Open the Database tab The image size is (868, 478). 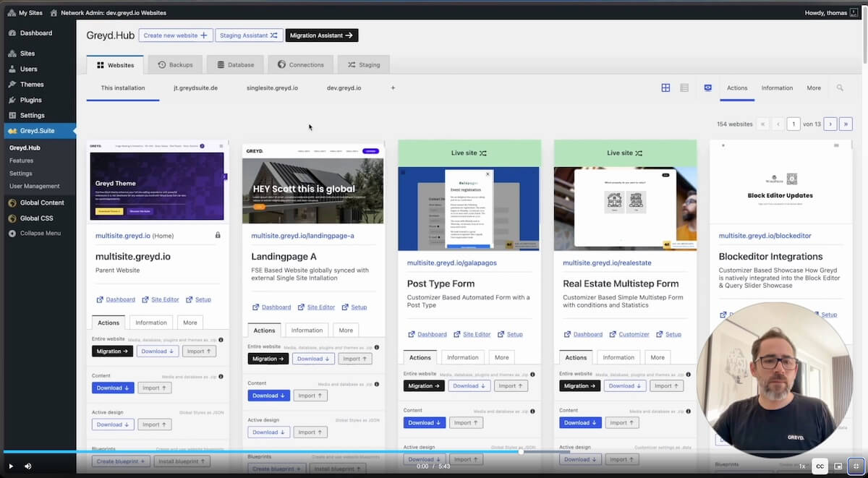click(235, 64)
